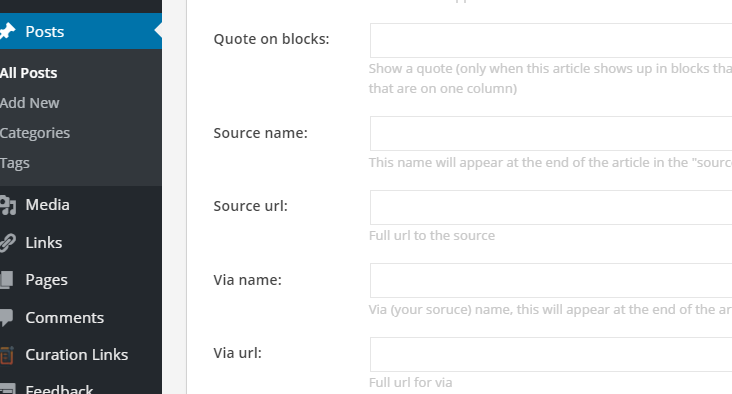Focus the Source name input field
732x394 pixels.
[x=551, y=134]
